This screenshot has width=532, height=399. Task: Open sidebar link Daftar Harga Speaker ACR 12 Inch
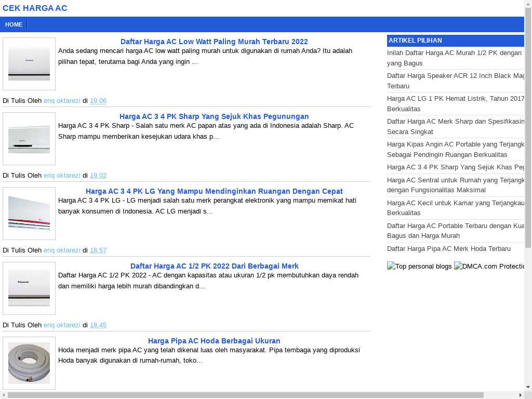coord(455,81)
